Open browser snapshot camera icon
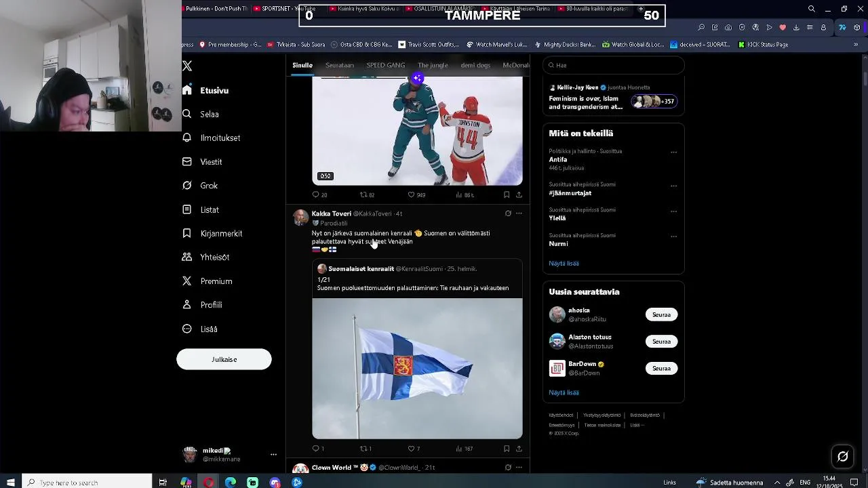This screenshot has width=868, height=488. (x=728, y=28)
